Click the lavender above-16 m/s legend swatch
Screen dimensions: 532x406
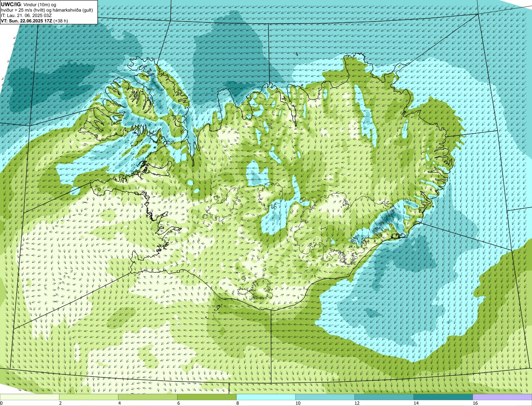502,397
